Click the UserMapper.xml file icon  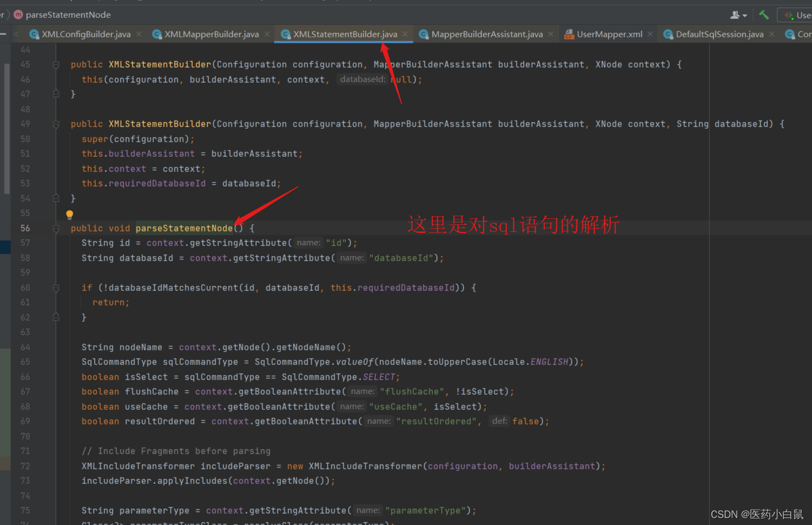coord(569,34)
